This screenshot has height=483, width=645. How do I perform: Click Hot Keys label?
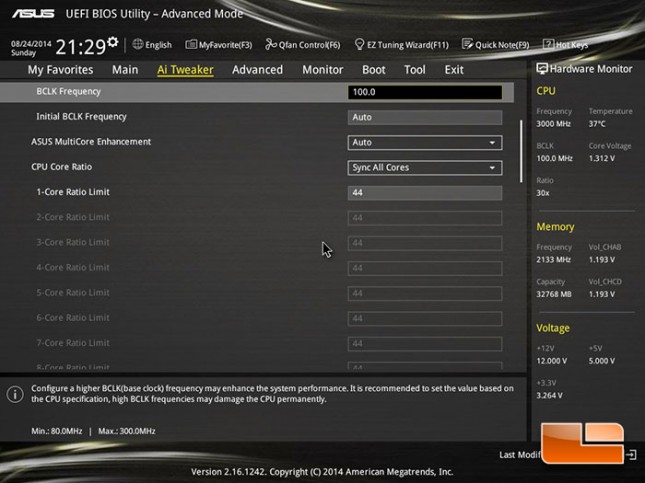pyautogui.click(x=572, y=45)
